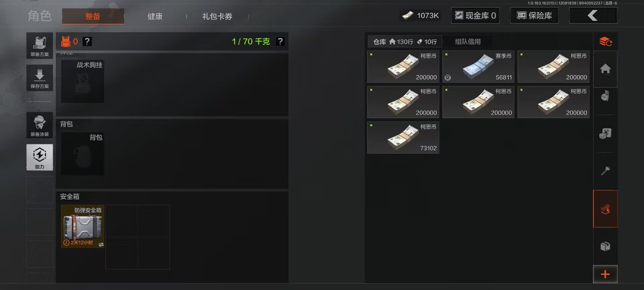Select the 赛季币 56811 item
This screenshot has width=644, height=290.
(x=478, y=67)
